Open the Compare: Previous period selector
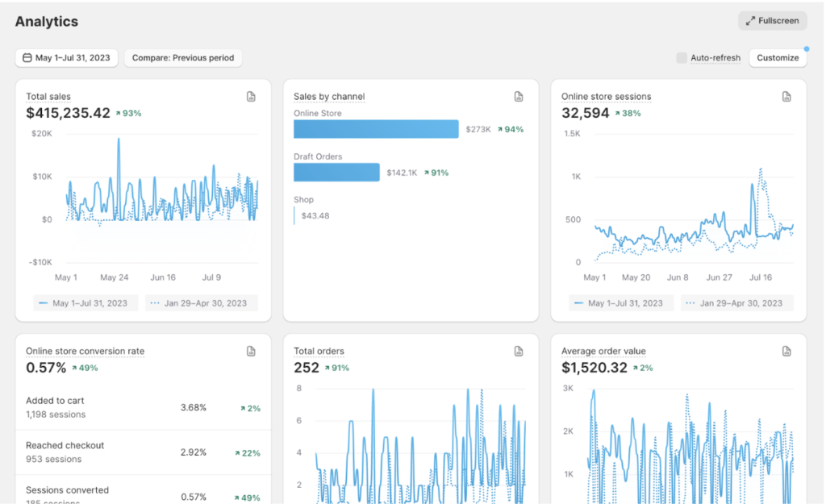This screenshot has width=826, height=504. point(183,58)
